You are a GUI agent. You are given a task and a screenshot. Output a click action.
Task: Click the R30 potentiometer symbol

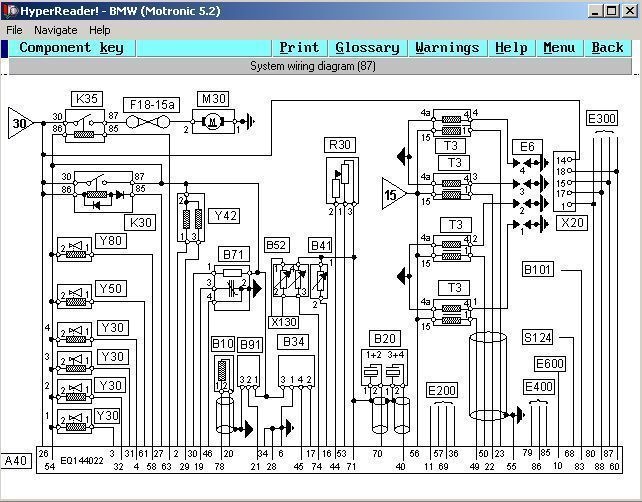342,181
